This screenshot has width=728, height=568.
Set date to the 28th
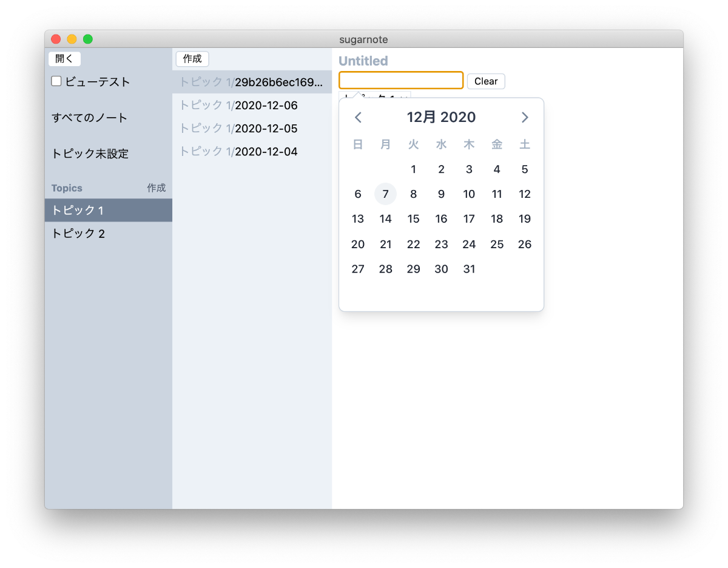[386, 269]
